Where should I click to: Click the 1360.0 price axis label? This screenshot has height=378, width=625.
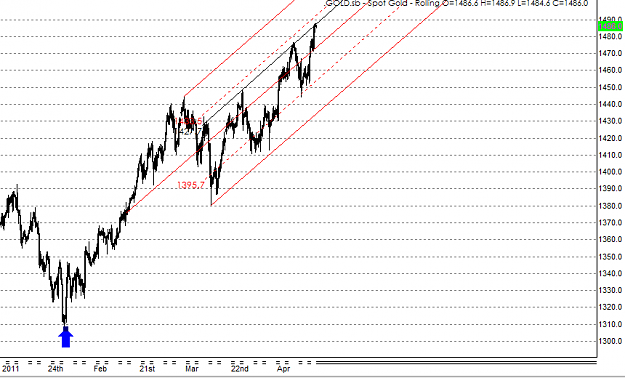click(610, 239)
